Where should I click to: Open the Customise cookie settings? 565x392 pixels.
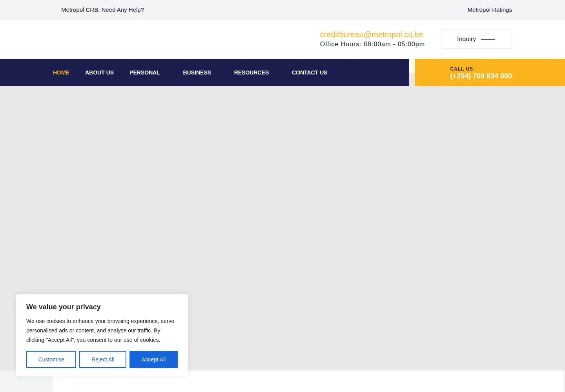coord(51,359)
